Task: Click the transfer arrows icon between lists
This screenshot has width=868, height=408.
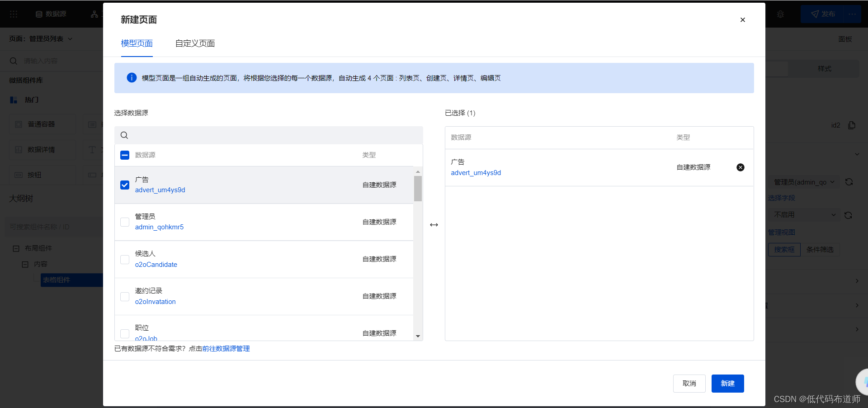Action: (x=434, y=225)
